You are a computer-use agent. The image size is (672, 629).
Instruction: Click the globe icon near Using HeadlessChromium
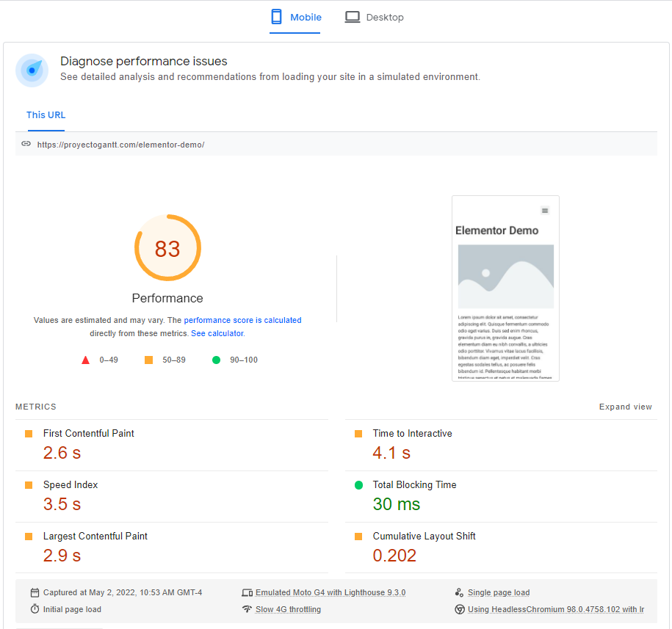pyautogui.click(x=459, y=608)
